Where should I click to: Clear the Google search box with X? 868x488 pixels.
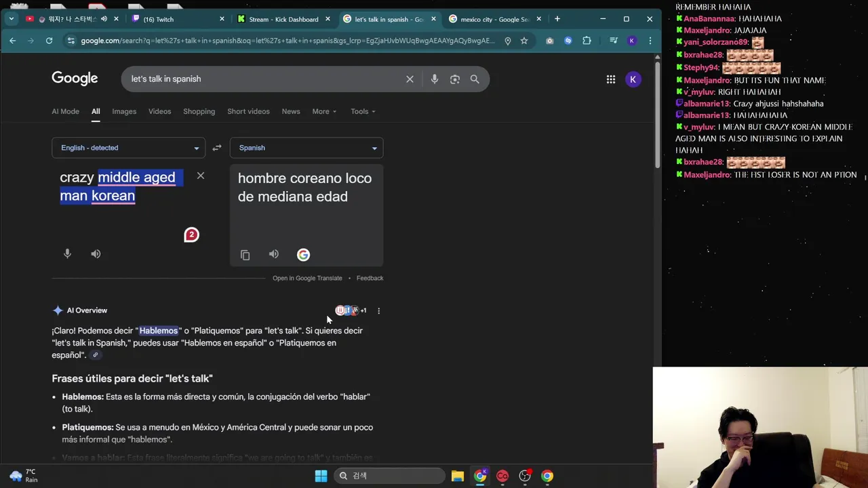(410, 79)
